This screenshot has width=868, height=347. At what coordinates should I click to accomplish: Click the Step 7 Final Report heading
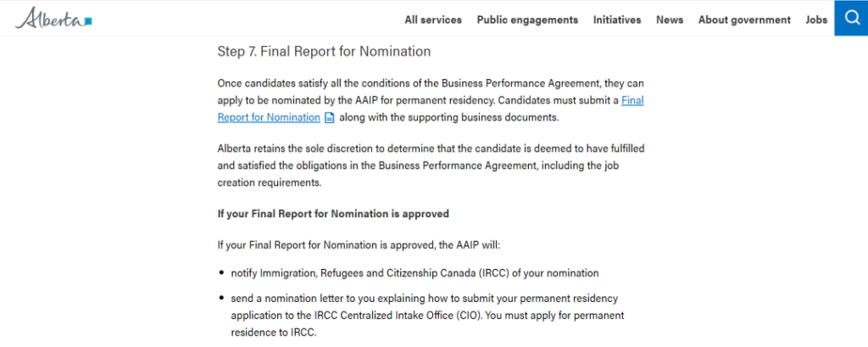tap(324, 52)
